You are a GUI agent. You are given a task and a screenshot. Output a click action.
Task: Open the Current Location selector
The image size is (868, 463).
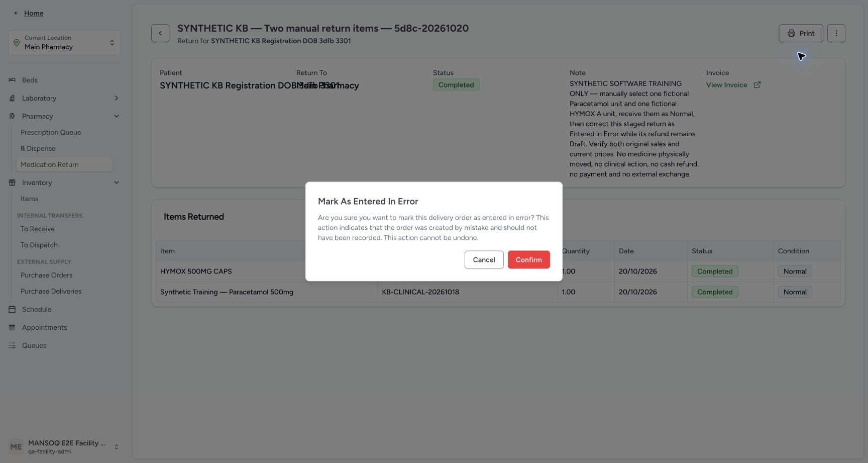pyautogui.click(x=64, y=43)
